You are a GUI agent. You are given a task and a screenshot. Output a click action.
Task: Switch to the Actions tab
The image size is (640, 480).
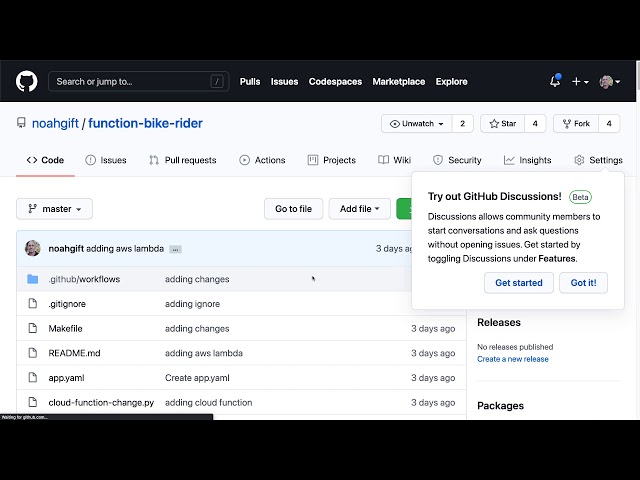pyautogui.click(x=262, y=160)
